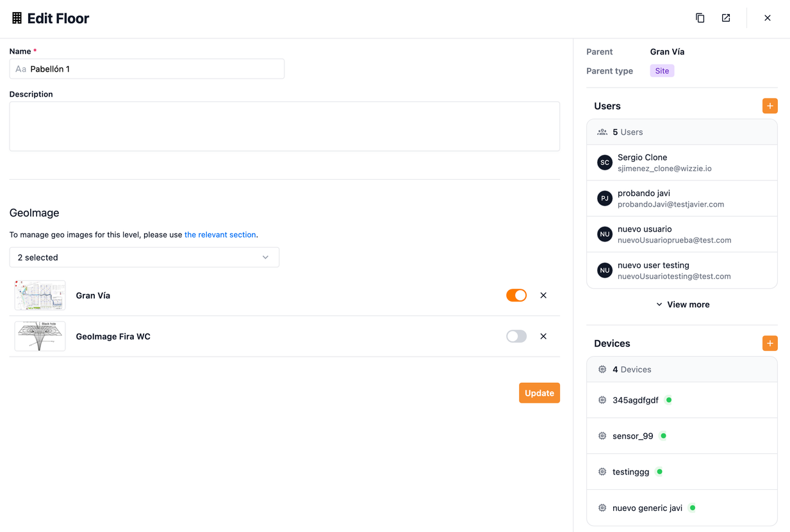Viewport: 790px width, 532px height.
Task: Open floor in new window icon
Action: tap(726, 18)
